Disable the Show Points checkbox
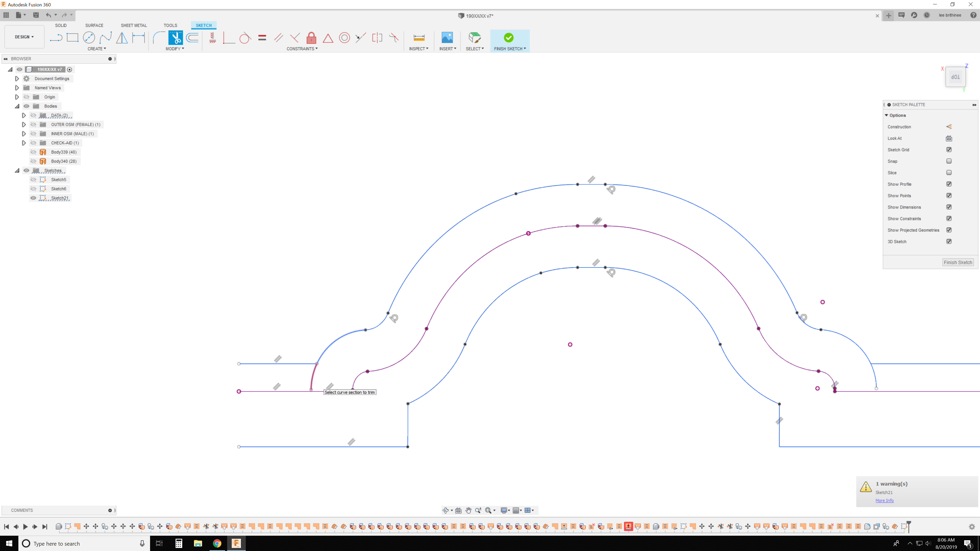The image size is (980, 551). (949, 195)
